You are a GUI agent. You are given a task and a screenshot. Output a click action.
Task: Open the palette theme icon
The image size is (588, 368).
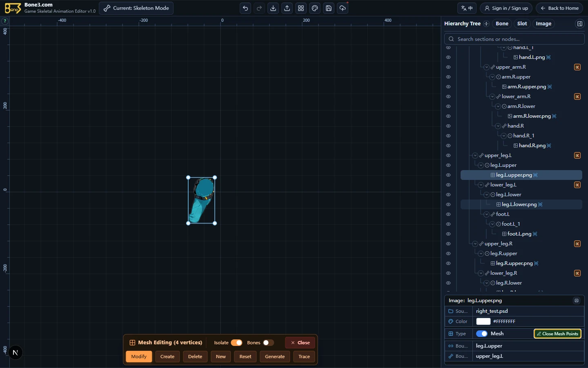pyautogui.click(x=315, y=8)
